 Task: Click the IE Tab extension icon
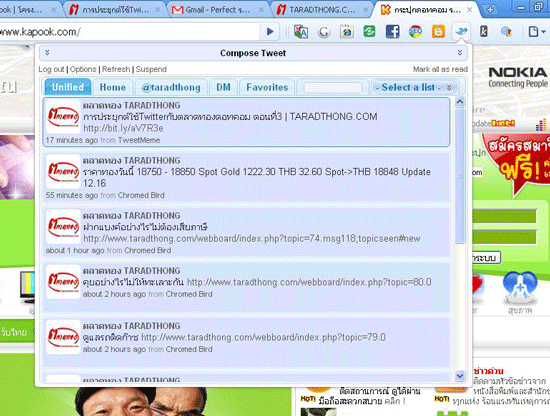[347, 32]
